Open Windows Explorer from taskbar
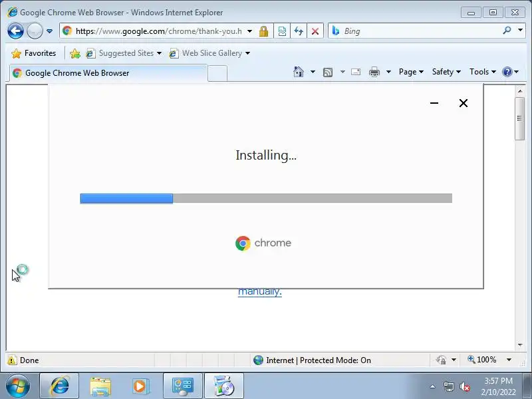532x399 pixels. click(100, 386)
